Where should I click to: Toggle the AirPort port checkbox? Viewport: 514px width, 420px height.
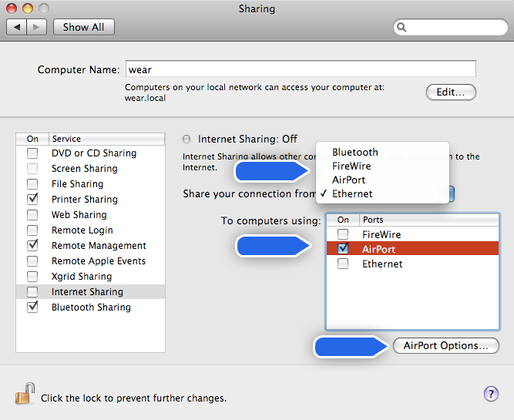pyautogui.click(x=343, y=249)
